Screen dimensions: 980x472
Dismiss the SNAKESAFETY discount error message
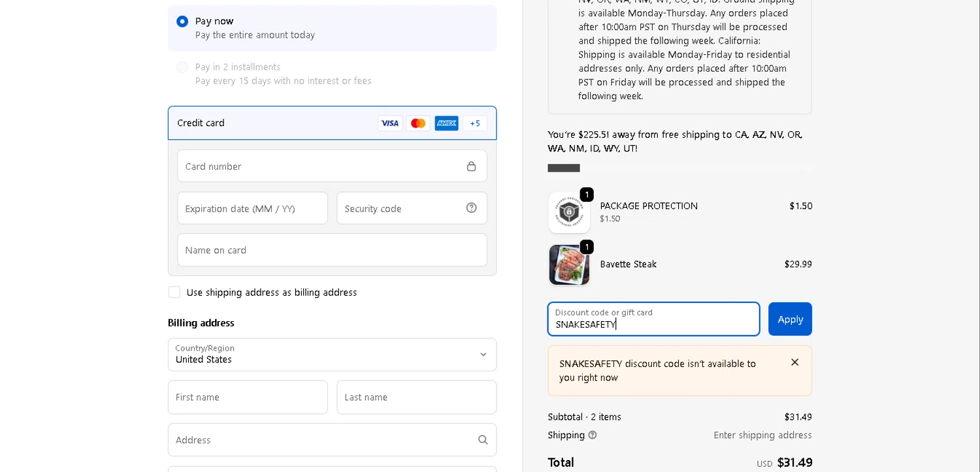(x=794, y=362)
